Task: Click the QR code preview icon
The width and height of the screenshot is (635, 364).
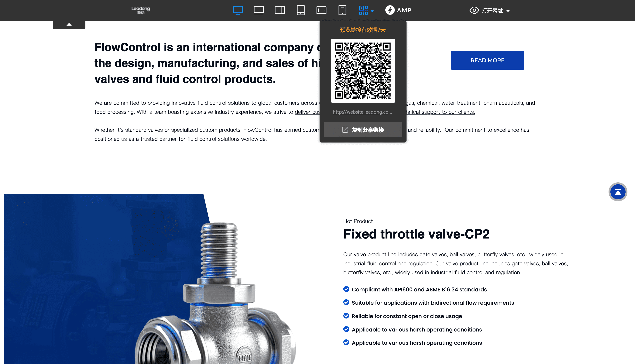Action: [x=363, y=10]
